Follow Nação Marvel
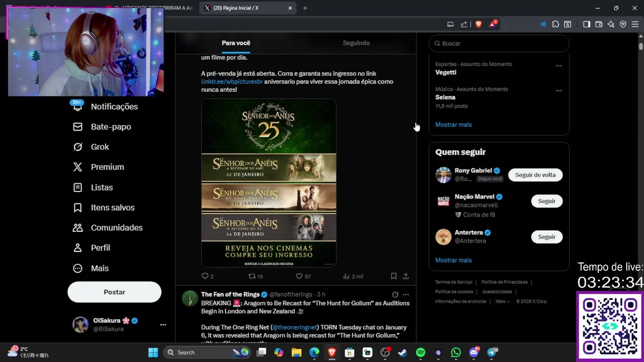 point(547,201)
